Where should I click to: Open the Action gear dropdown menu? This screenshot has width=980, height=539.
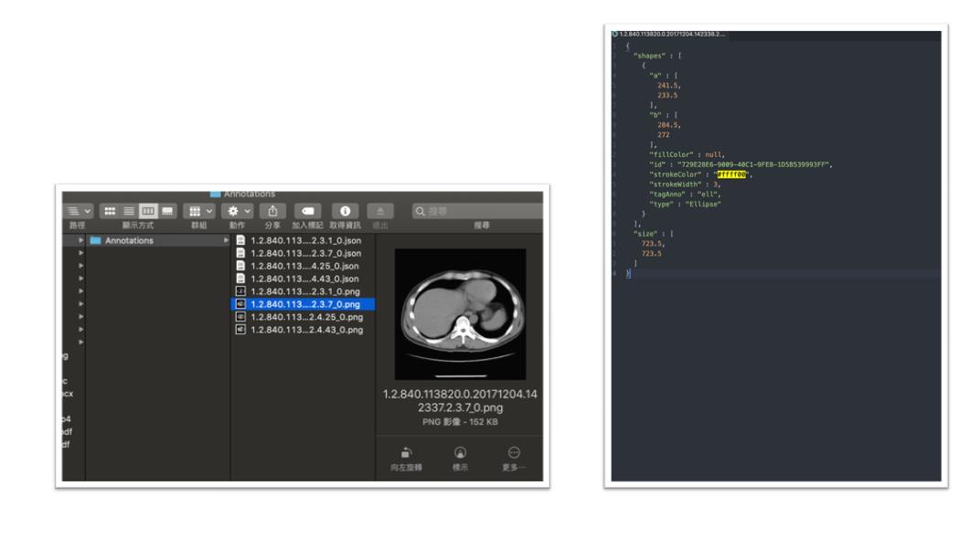(237, 211)
